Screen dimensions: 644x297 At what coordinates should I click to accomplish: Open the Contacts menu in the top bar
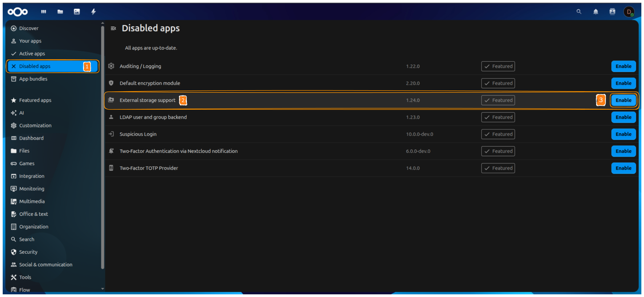612,12
